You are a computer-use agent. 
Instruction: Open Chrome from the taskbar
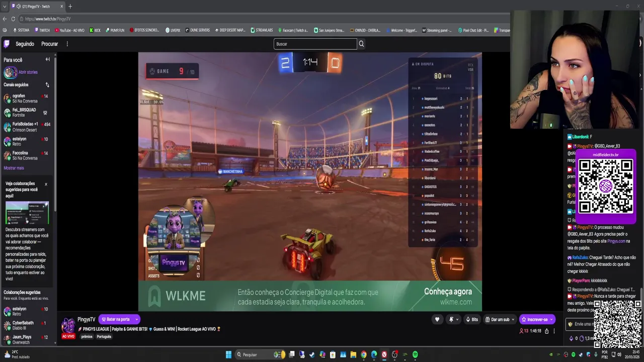coord(363,354)
